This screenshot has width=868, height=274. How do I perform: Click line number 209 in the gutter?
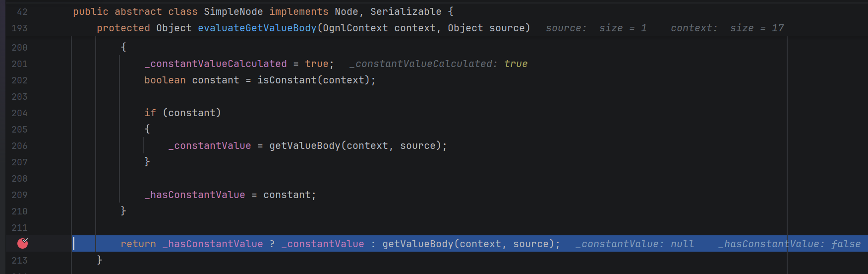[20, 195]
